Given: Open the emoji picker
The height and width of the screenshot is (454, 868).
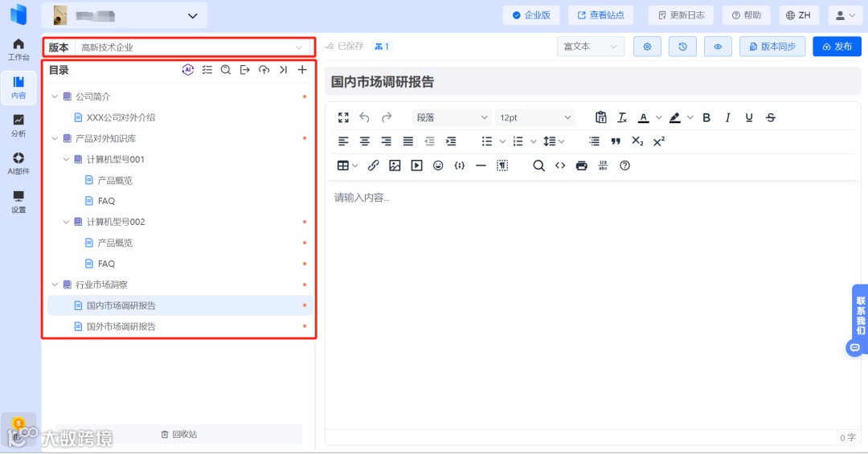Looking at the screenshot, I should pos(438,166).
